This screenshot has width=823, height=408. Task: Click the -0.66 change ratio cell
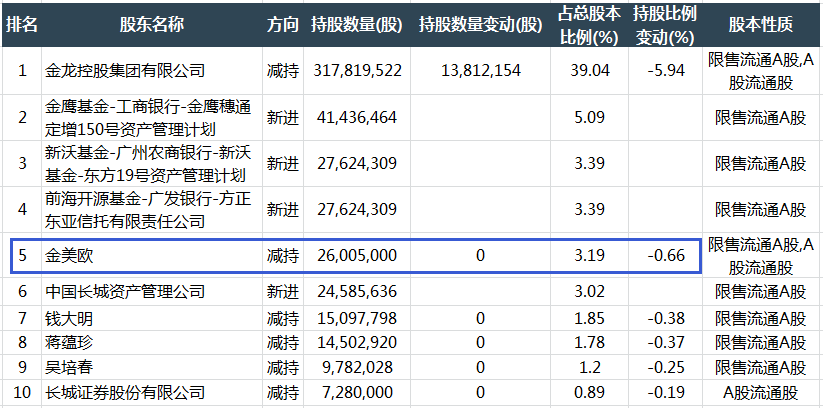[665, 256]
